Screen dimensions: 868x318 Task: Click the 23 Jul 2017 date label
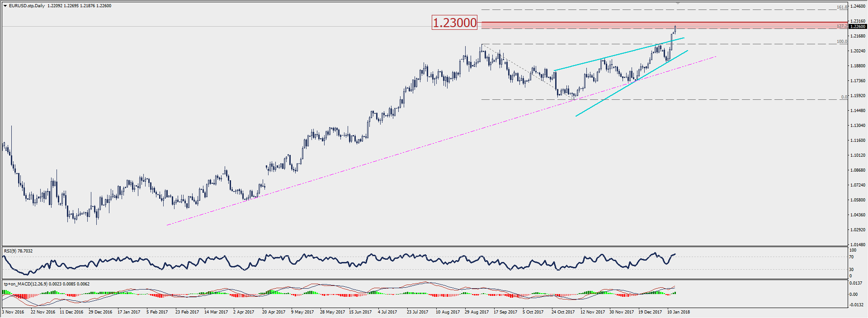pyautogui.click(x=417, y=312)
